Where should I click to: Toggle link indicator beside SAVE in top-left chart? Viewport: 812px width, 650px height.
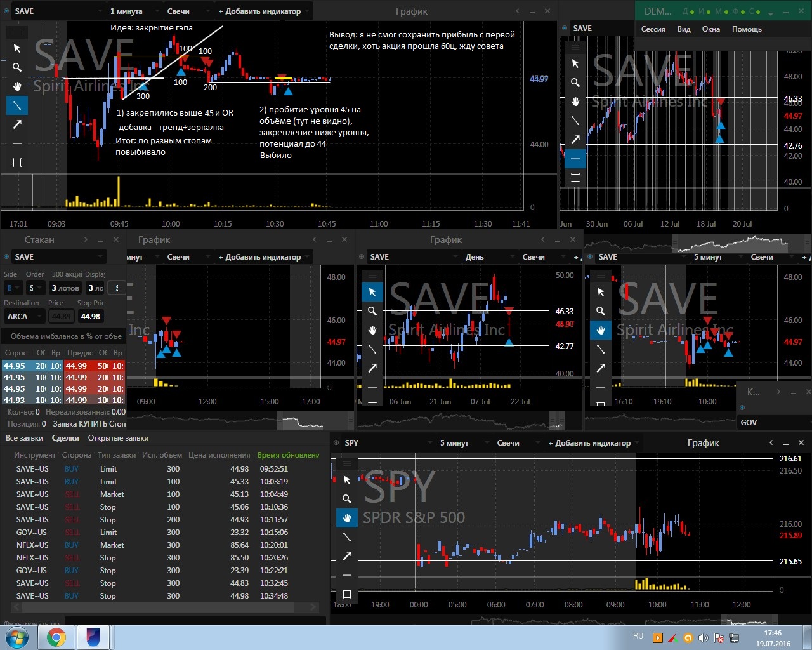7,11
